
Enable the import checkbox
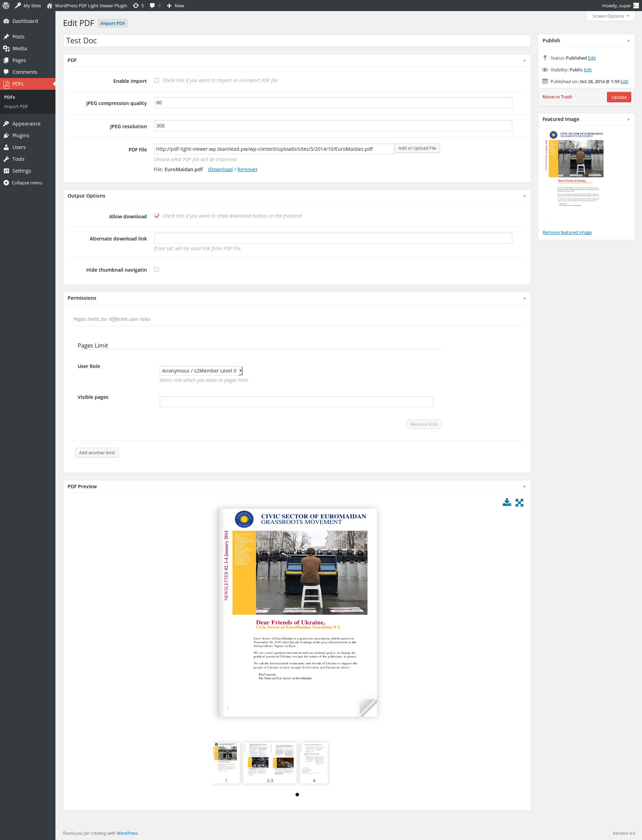tap(157, 80)
